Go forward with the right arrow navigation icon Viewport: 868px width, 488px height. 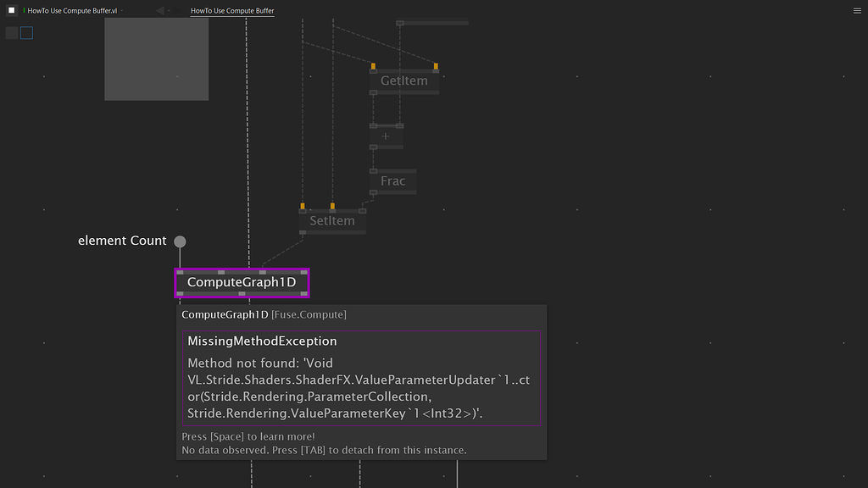[175, 10]
